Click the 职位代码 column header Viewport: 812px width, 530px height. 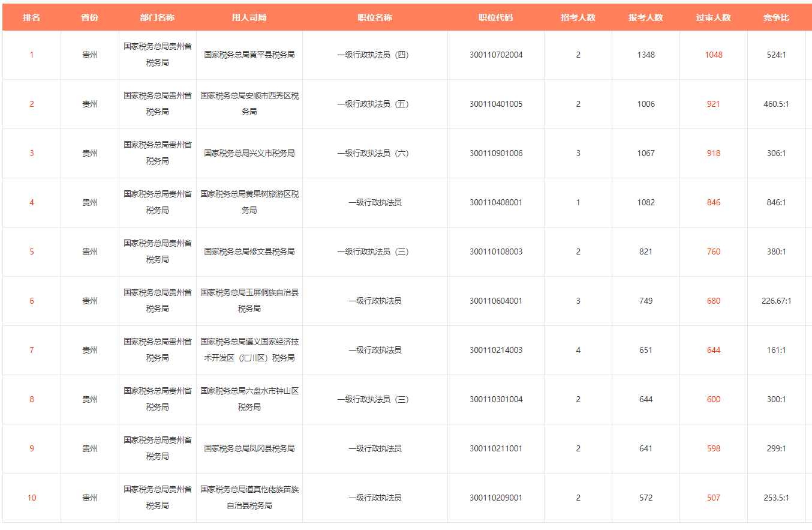pyautogui.click(x=496, y=17)
